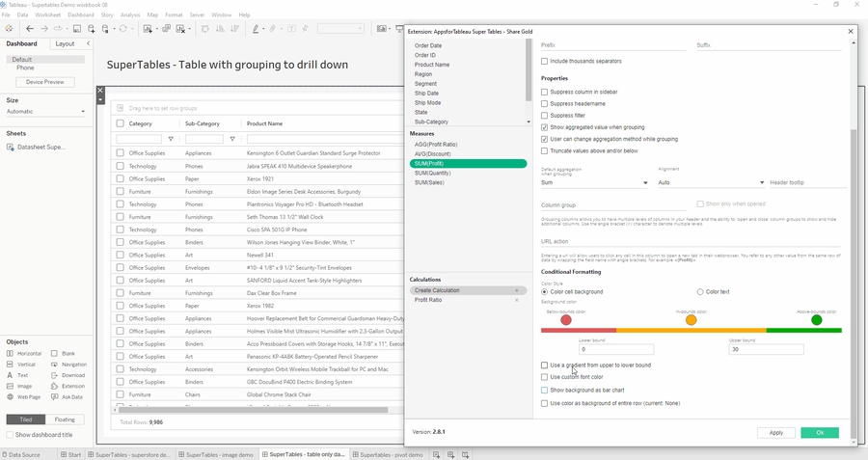Open the Analysis menu
The image size is (868, 460).
[x=129, y=15]
